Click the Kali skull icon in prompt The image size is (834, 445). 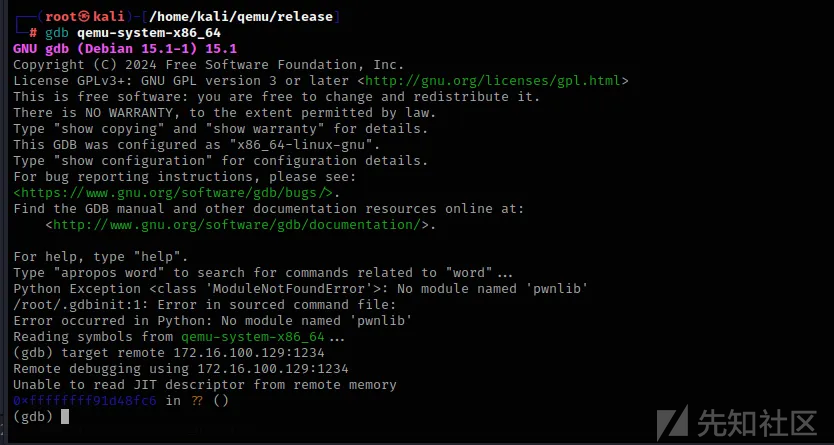tap(85, 17)
